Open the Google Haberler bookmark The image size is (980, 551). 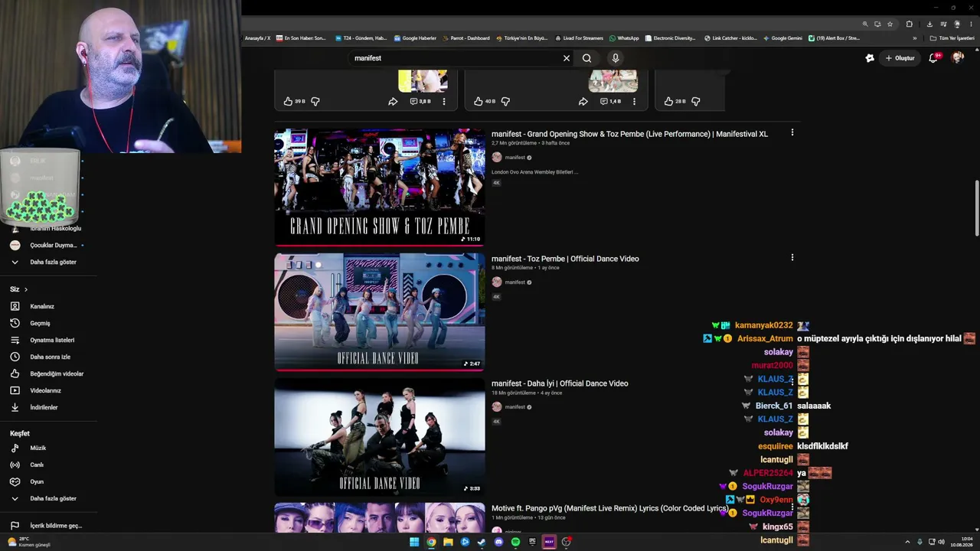415,38
